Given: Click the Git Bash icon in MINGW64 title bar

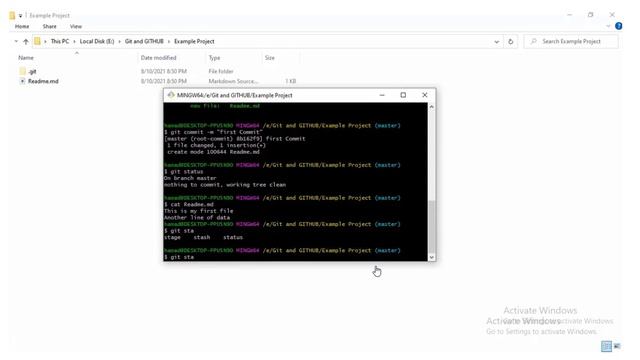Looking at the screenshot, I should 171,95.
